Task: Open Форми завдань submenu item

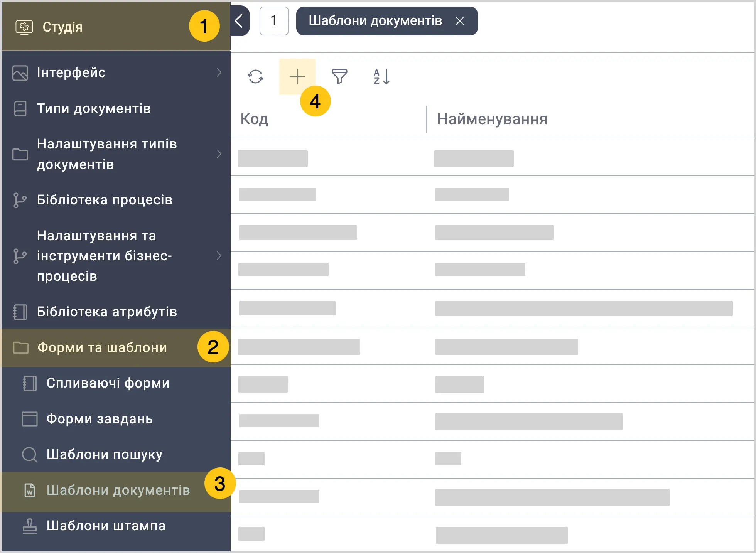Action: click(x=116, y=419)
